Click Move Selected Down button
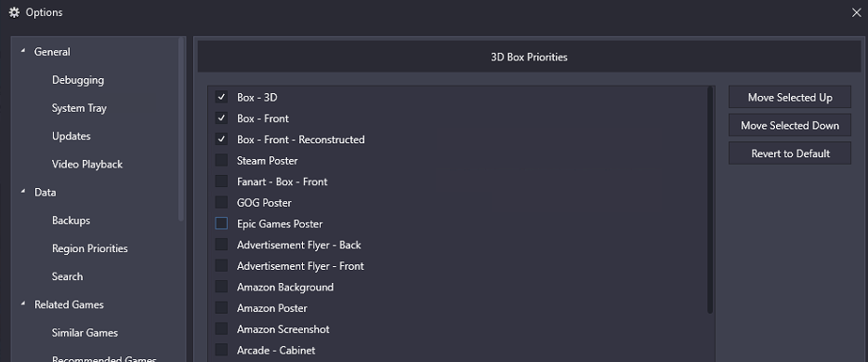Screen dimensions: 868x362 point(790,126)
